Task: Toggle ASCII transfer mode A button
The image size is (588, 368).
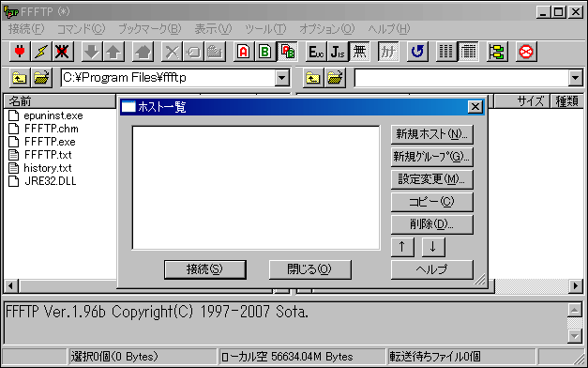Action: point(244,52)
